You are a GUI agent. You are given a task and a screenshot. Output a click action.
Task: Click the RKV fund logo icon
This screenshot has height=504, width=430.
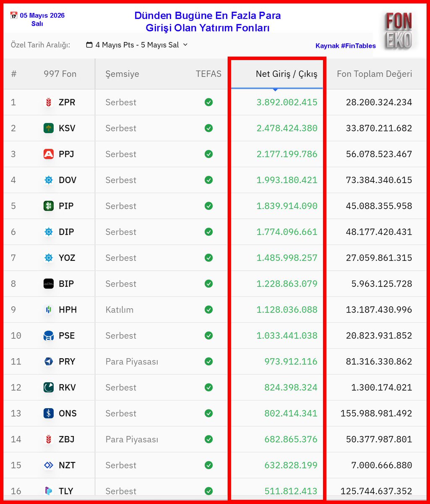tap(49, 388)
